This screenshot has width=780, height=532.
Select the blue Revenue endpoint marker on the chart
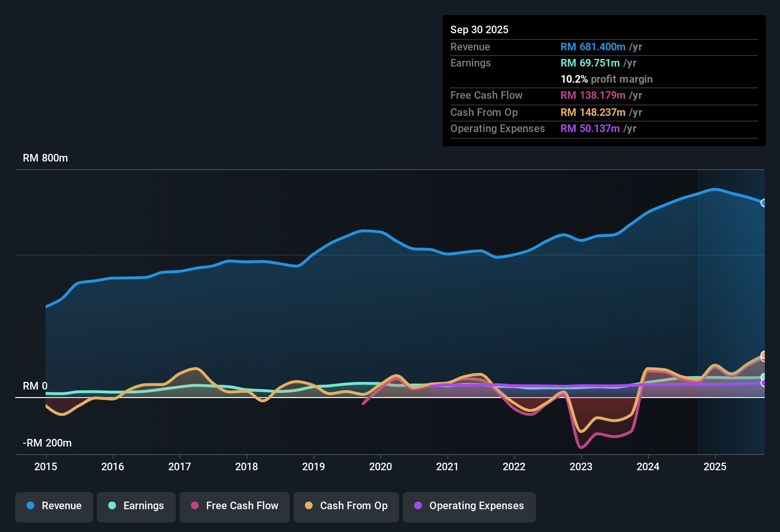click(764, 203)
